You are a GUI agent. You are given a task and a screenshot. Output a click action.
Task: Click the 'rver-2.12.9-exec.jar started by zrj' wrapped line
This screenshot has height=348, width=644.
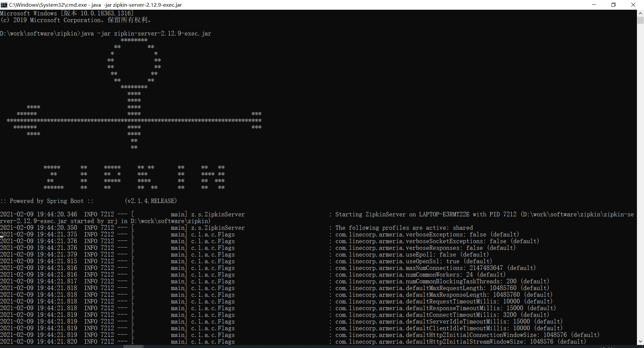(105, 221)
